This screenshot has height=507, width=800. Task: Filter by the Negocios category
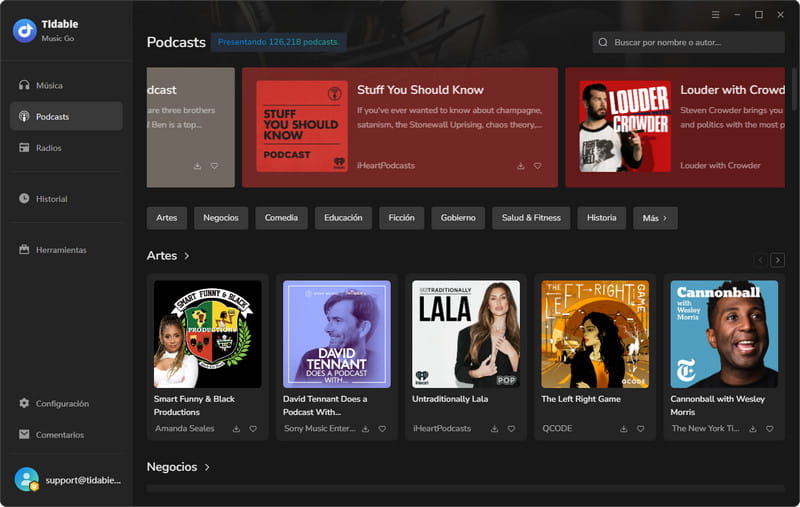[221, 218]
